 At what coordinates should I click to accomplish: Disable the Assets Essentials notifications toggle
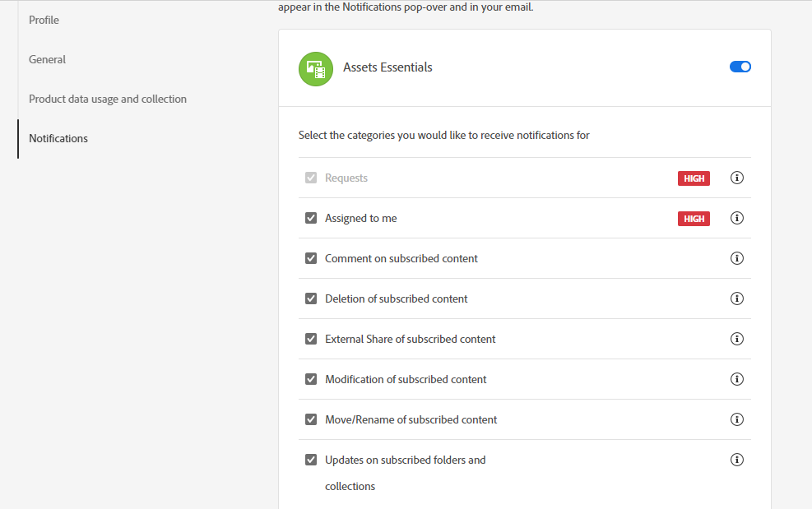tap(740, 67)
